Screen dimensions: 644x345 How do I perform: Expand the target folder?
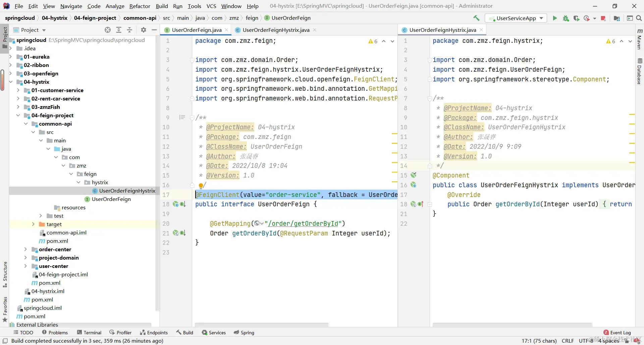pos(33,224)
